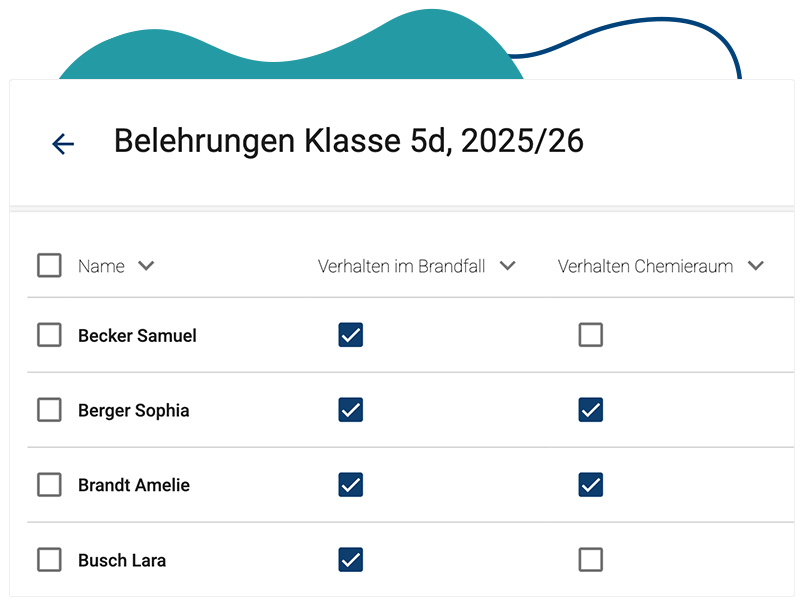Image resolution: width=800 pixels, height=600 pixels.
Task: Uncheck Brandfall for Brandt Amelie
Action: [351, 485]
